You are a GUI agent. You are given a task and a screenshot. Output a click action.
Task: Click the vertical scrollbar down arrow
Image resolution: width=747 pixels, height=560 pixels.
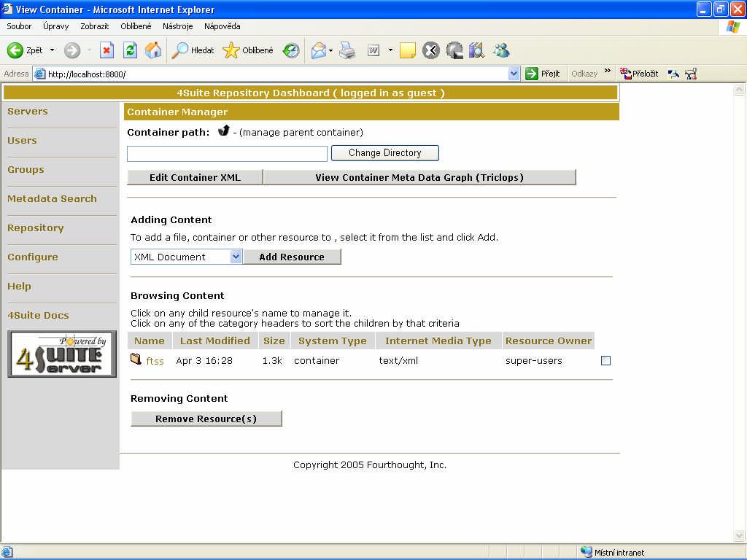click(740, 536)
